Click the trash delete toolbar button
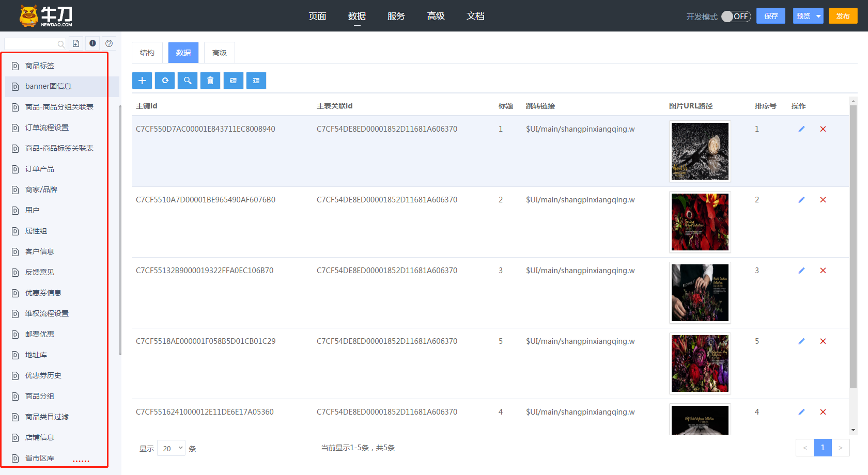Image resolution: width=868 pixels, height=475 pixels. point(210,81)
